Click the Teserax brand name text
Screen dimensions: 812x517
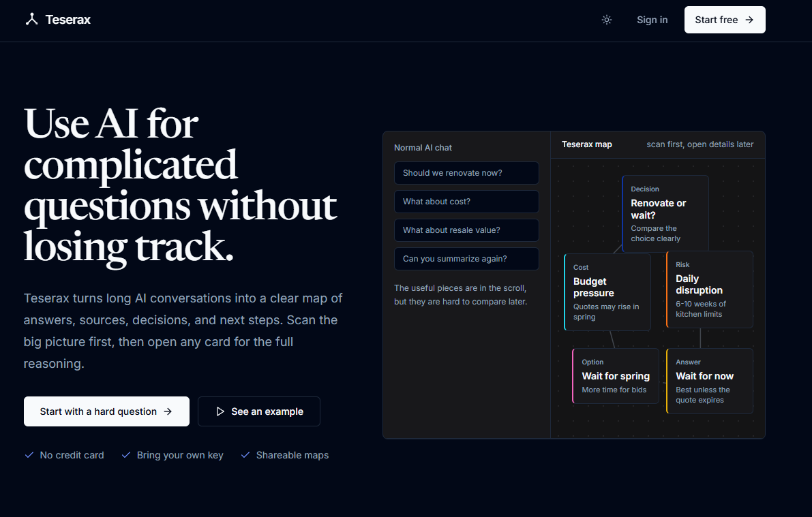(68, 20)
